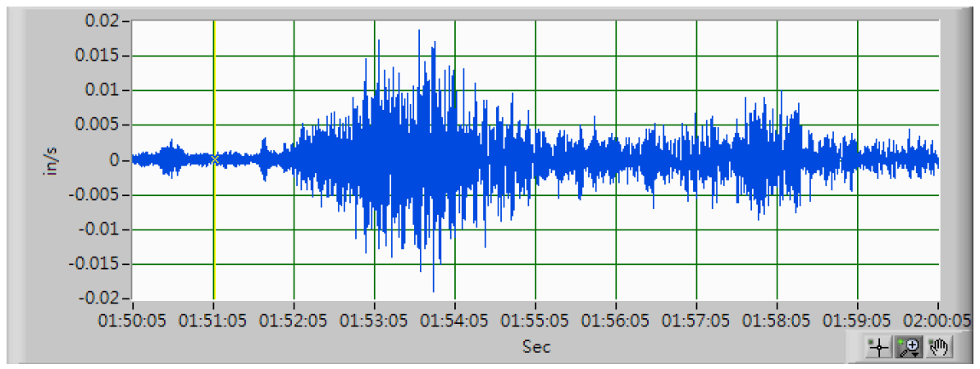Click the yellow cursor marker on waveform
Image resolution: width=980 pixels, height=369 pixels.
point(214,159)
